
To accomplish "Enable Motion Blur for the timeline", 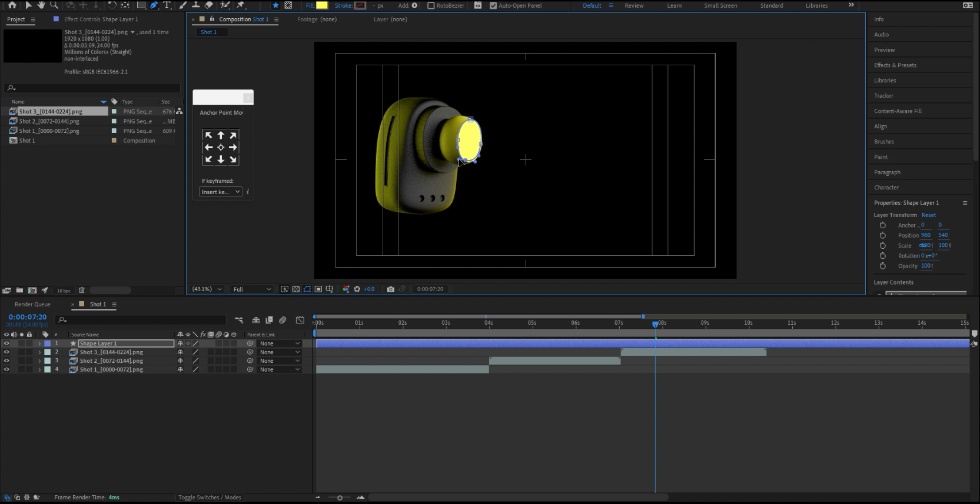I will 283,320.
